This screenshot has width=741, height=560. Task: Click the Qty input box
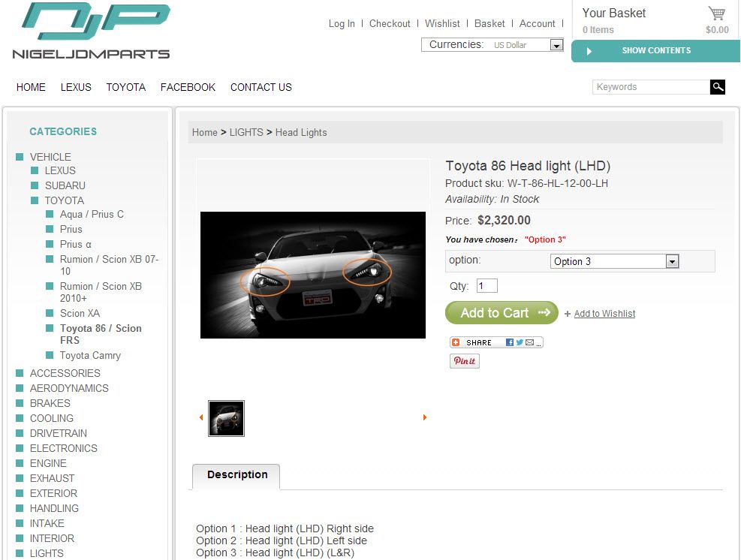(486, 286)
